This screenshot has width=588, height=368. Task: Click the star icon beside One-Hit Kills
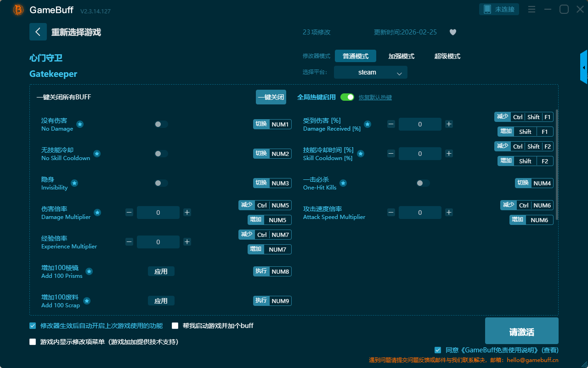tap(343, 183)
